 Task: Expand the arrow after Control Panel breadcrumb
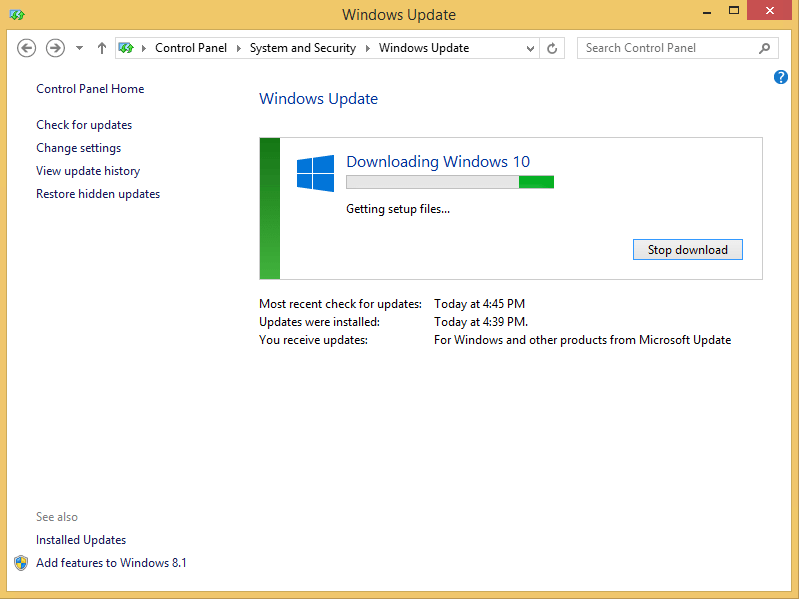(x=238, y=48)
